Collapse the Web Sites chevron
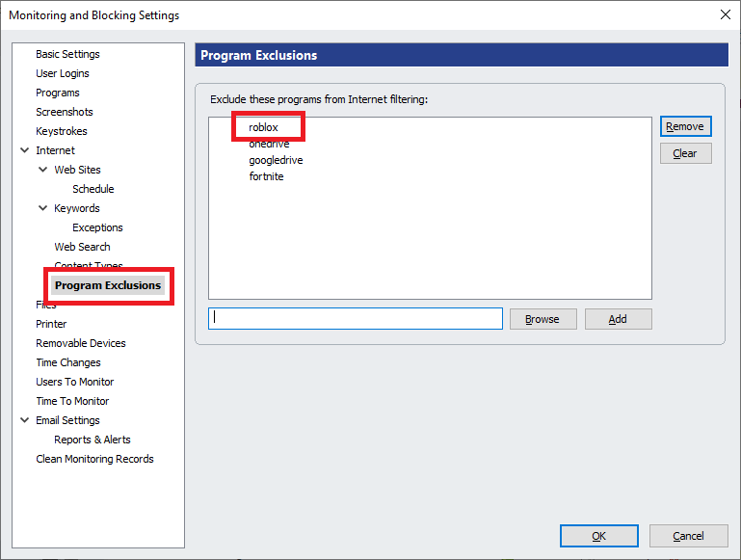This screenshot has width=741, height=560. (43, 170)
